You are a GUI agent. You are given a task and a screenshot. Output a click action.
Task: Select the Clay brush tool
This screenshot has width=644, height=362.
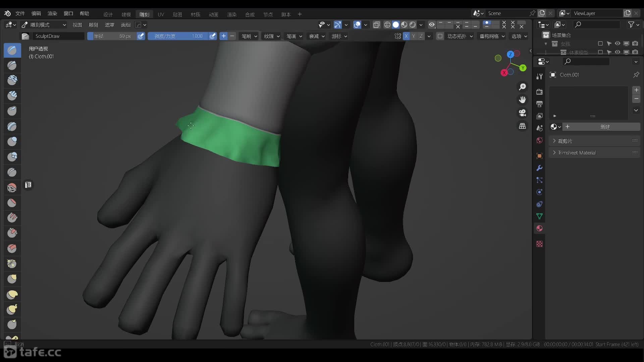pyautogui.click(x=12, y=80)
